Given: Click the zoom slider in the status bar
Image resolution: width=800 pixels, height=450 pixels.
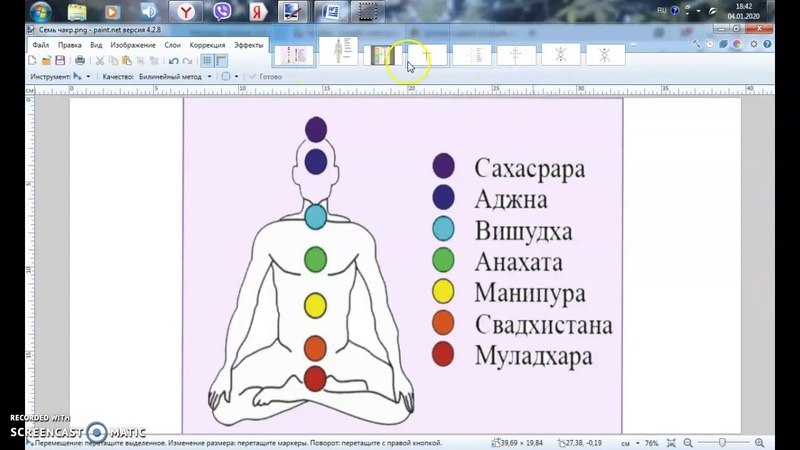Looking at the screenshot, I should [722, 442].
